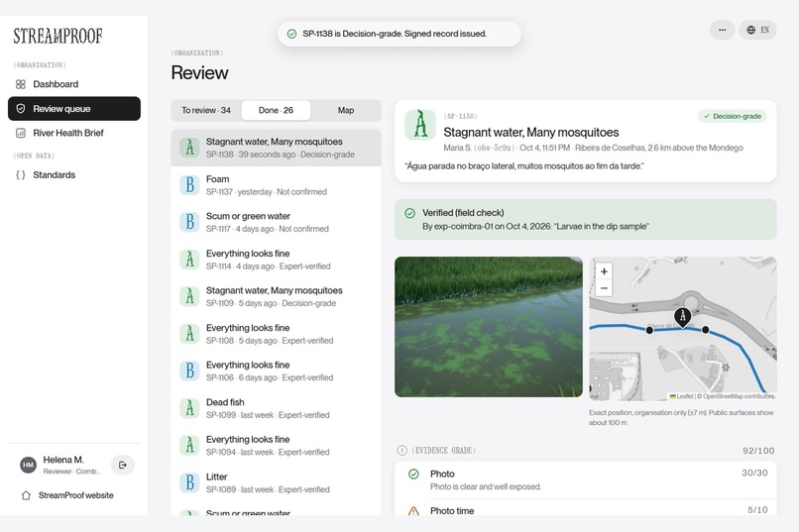Select Everything looks fine SP-1094
Screen dimensions: 799x532
pos(277,446)
